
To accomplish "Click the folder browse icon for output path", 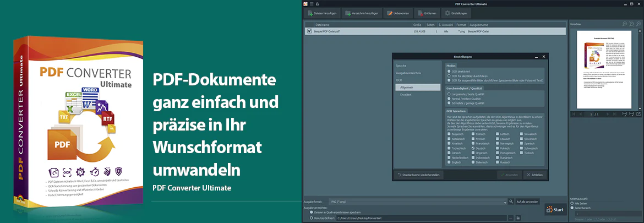I will click(x=519, y=217).
